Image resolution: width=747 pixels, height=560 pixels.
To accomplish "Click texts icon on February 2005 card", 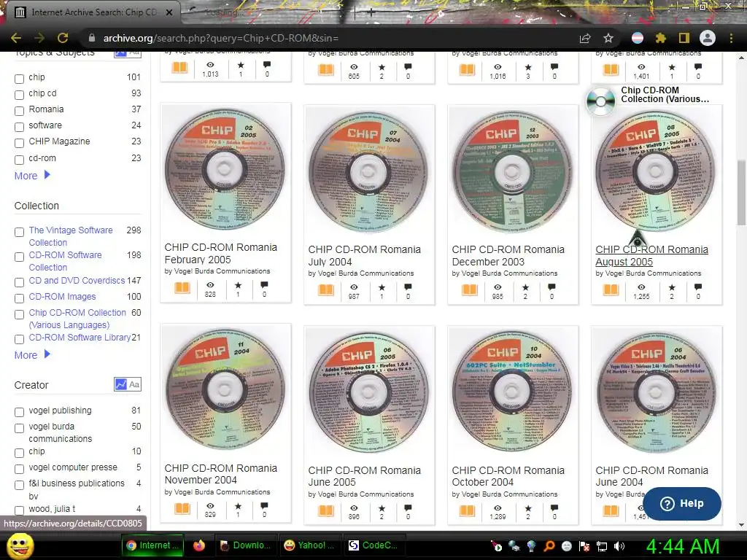I will click(x=182, y=287).
